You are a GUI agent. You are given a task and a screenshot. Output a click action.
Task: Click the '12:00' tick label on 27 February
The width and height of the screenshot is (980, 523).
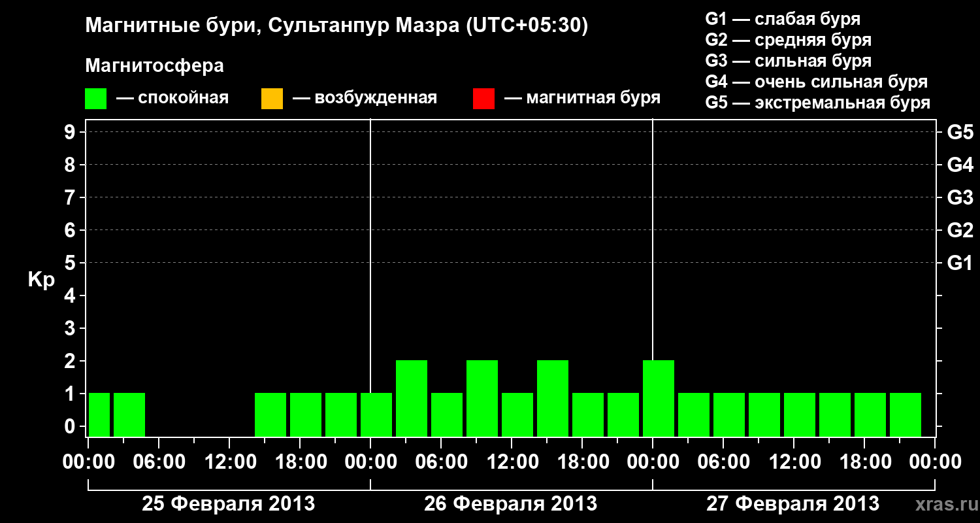tap(794, 462)
